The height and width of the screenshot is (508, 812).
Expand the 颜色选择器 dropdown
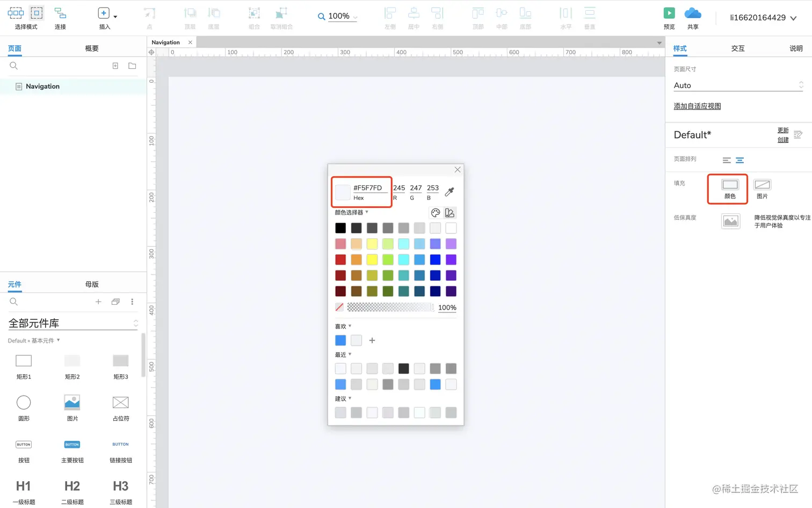351,212
